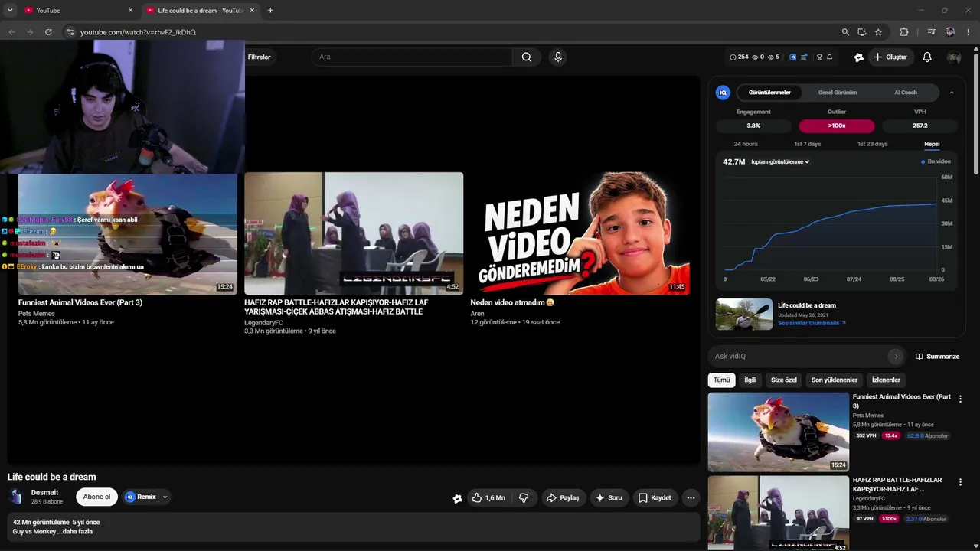This screenshot has width=980, height=551.
Task: Click the browser address bar URL
Action: pos(139,32)
